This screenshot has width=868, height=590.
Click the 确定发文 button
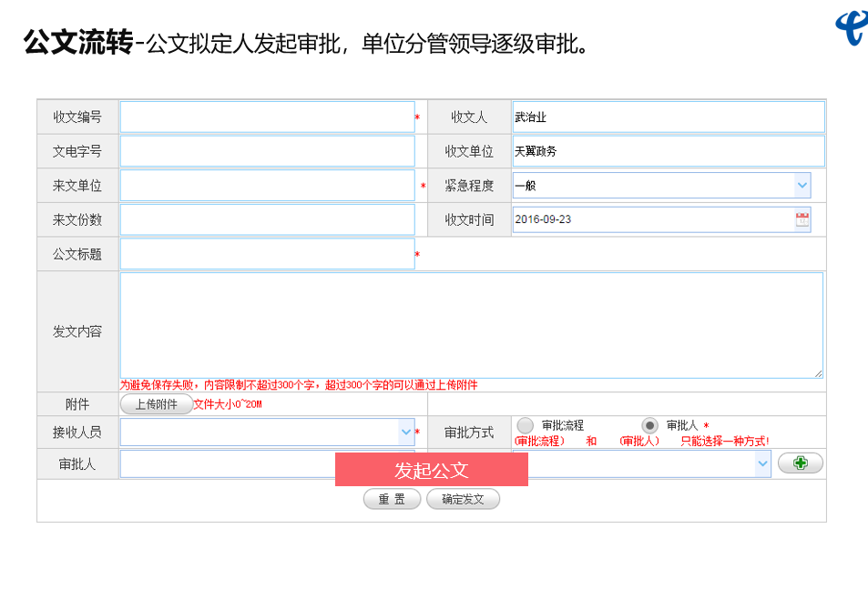(x=463, y=499)
